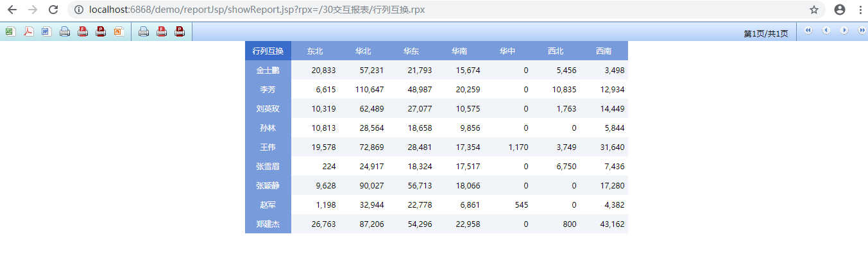Click the value 43,162 in 郑建杰 row
The width and height of the screenshot is (868, 275).
[612, 224]
